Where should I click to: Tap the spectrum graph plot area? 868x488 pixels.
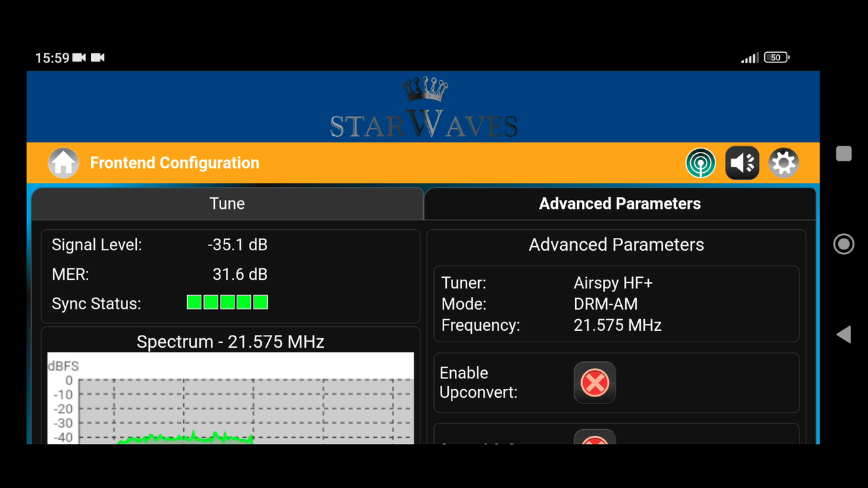click(231, 399)
